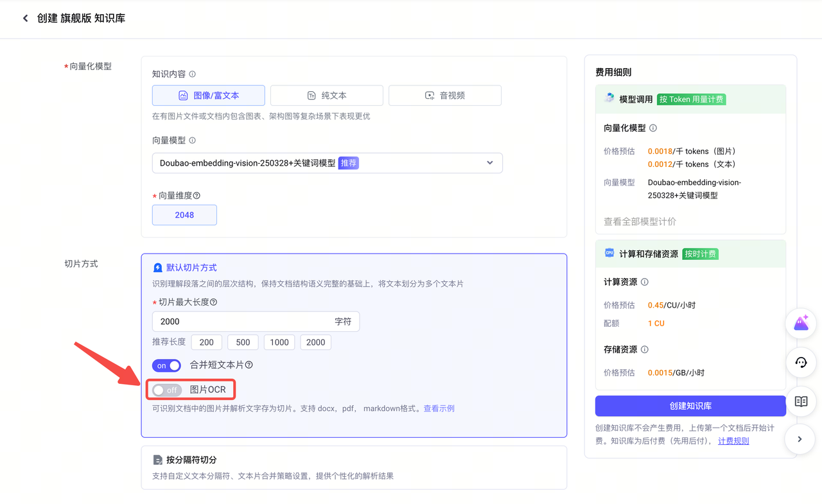Viewport: 822px width, 504px height.
Task: Click the 费用细则 heading
Action: (x=613, y=73)
